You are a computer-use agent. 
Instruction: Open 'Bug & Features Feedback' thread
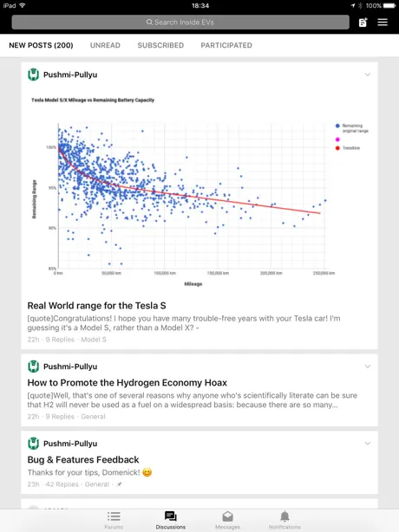pyautogui.click(x=83, y=460)
